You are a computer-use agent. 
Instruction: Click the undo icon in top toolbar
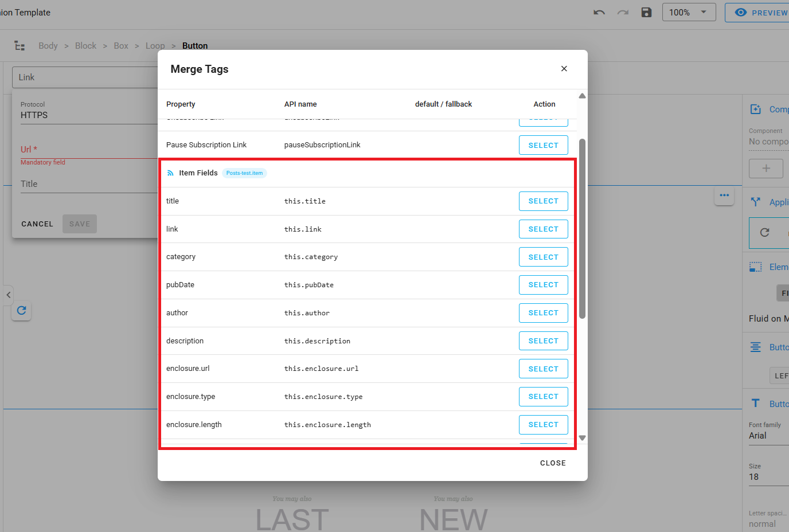click(599, 13)
